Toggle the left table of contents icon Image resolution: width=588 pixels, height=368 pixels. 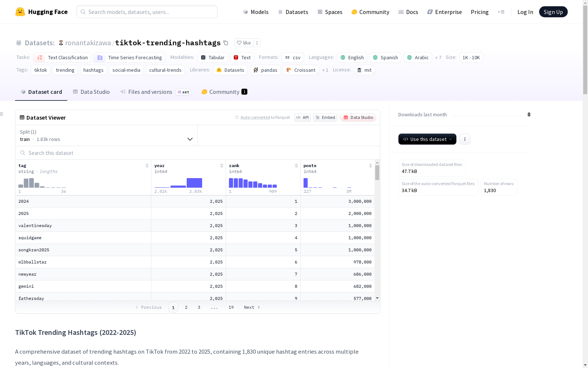(1, 114)
